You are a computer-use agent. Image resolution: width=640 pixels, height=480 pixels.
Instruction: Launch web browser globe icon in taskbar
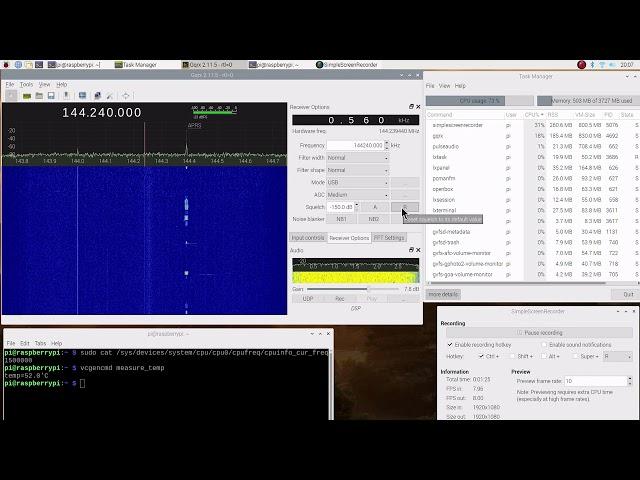coord(18,64)
